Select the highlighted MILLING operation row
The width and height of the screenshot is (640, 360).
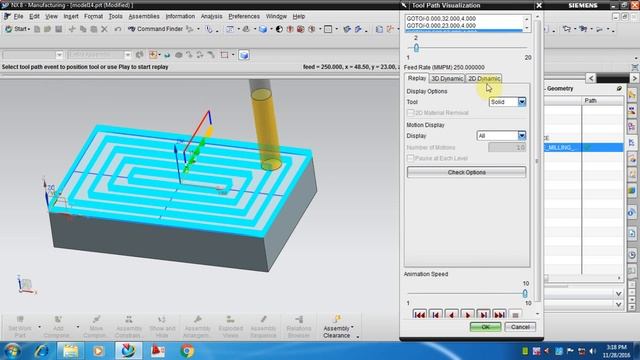(x=584, y=147)
